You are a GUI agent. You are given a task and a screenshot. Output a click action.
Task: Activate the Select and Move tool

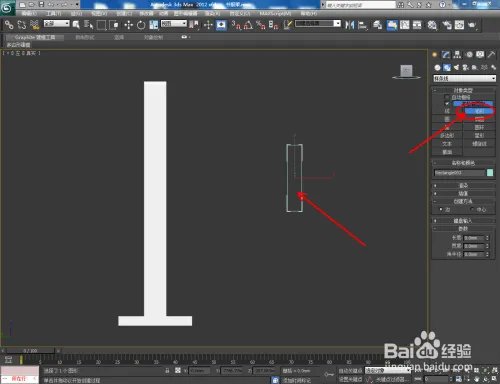(x=128, y=25)
